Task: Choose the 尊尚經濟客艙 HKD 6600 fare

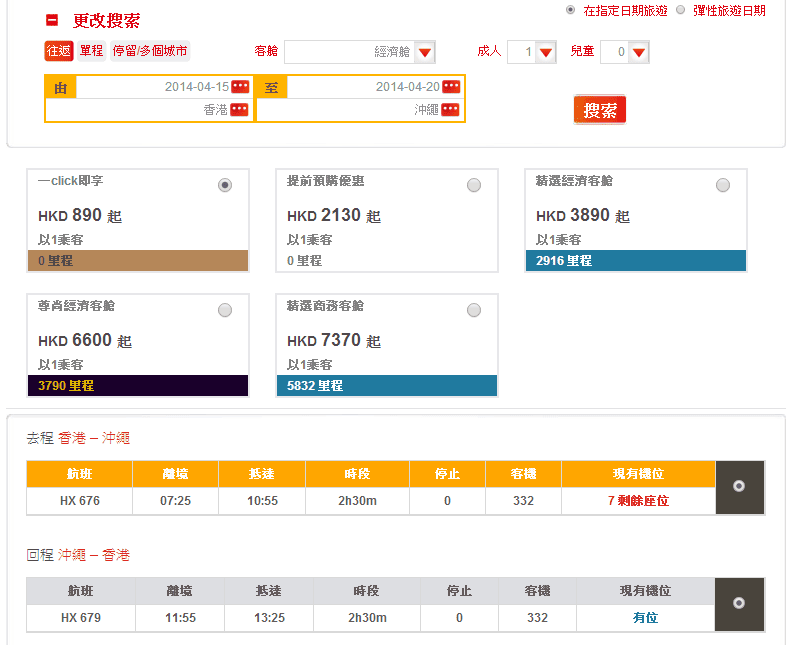Action: [225, 310]
